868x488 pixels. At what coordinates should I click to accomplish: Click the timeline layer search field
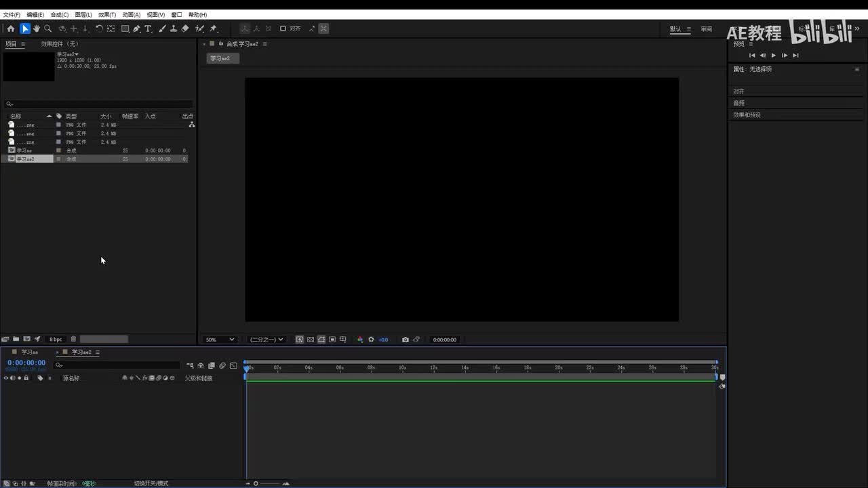coord(117,365)
